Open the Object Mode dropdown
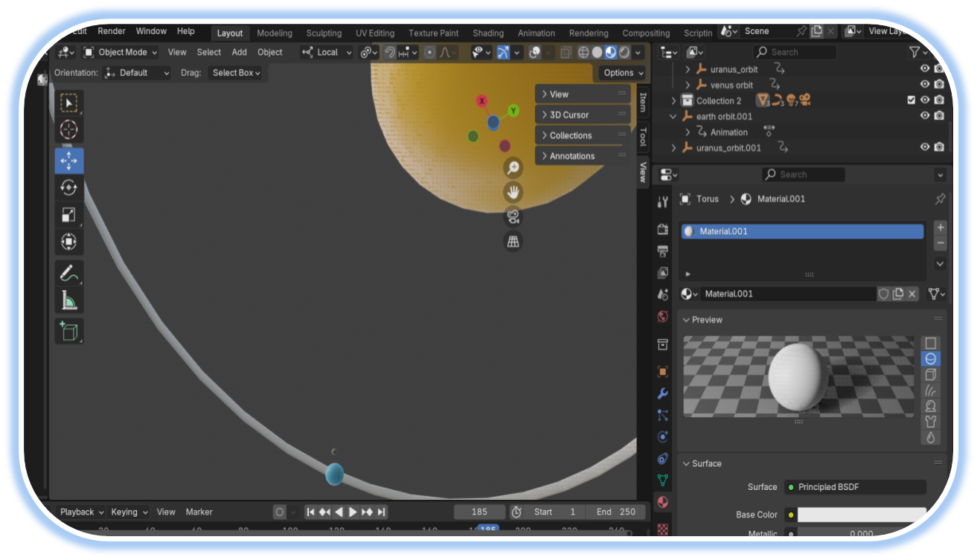The image size is (977, 560). coord(121,52)
